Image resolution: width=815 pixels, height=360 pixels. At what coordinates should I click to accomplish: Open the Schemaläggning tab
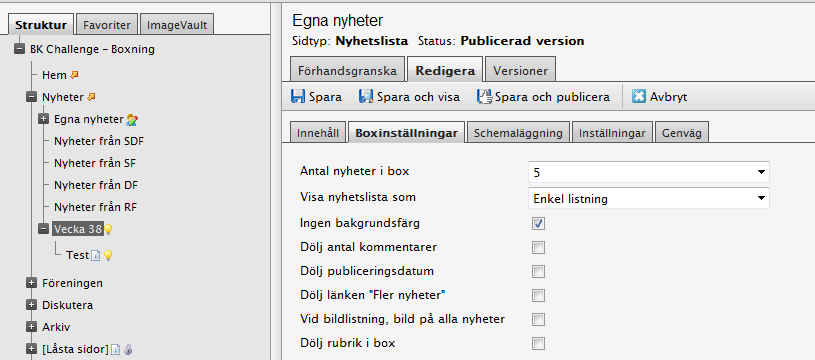click(x=518, y=133)
